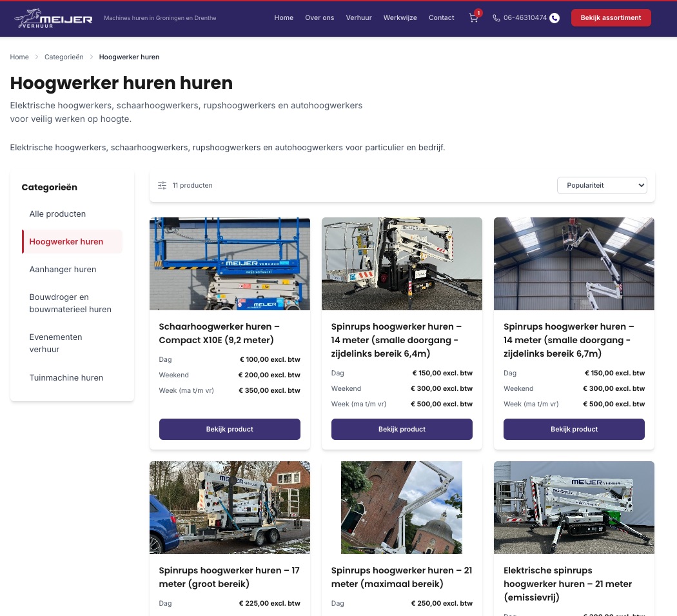Click the WhatsApp phone bubble icon

coord(554,17)
